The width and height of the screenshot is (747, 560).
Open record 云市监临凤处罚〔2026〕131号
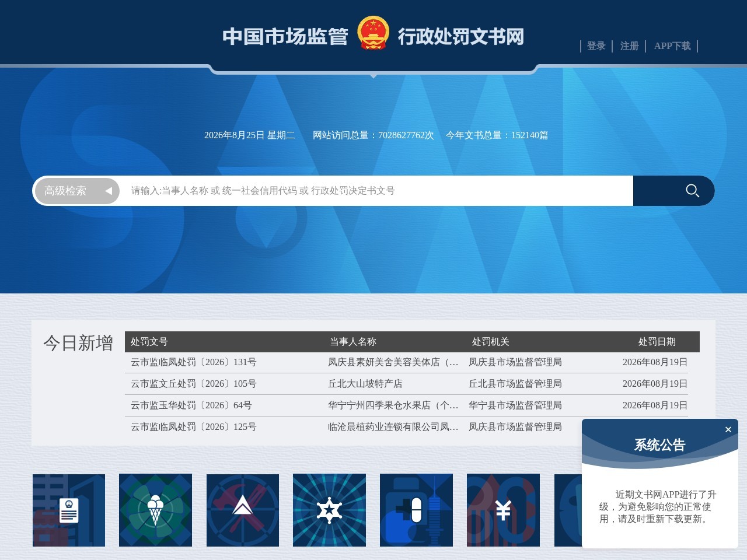(194, 362)
